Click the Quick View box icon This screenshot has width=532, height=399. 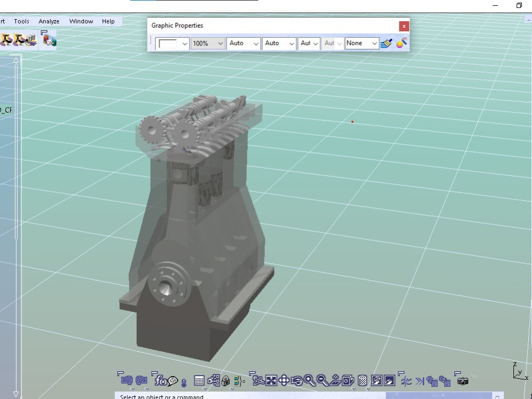(x=348, y=381)
